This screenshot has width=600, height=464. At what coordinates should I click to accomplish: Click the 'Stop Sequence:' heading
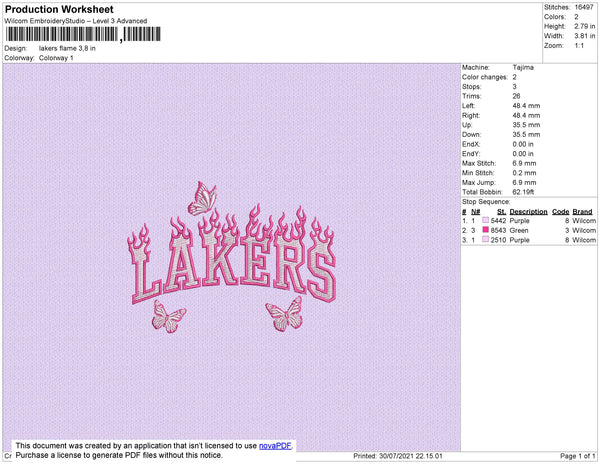(x=486, y=202)
